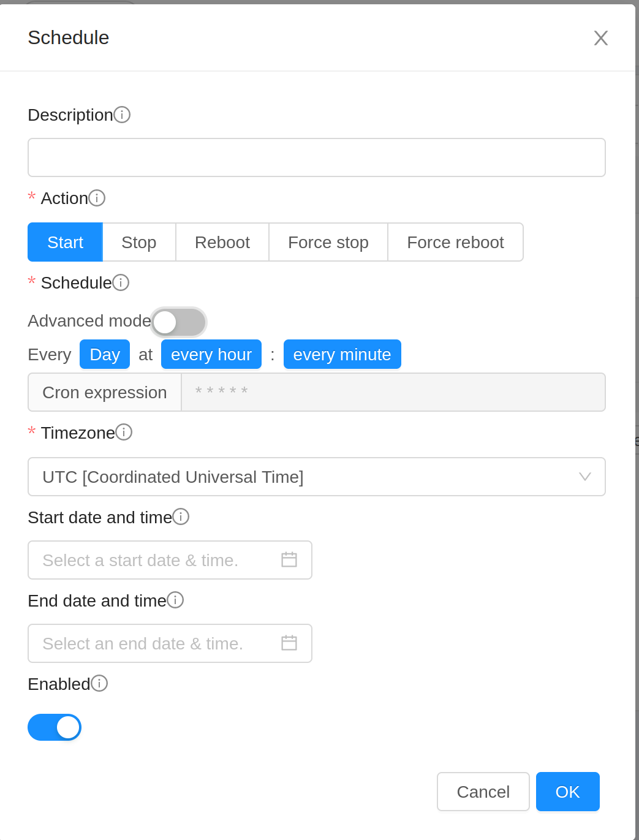Disable the Enabled switch
Screen dimensions: 639x840
(55, 727)
